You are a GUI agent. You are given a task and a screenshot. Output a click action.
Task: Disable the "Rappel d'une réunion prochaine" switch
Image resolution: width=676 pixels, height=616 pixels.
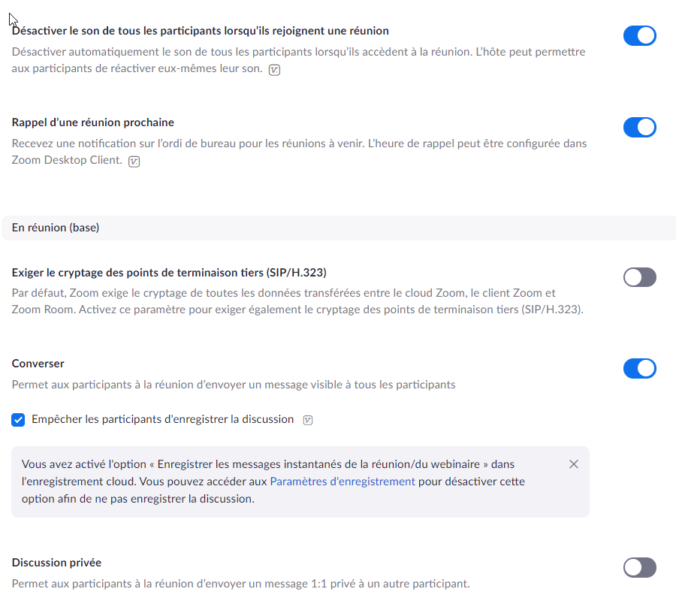pos(639,127)
